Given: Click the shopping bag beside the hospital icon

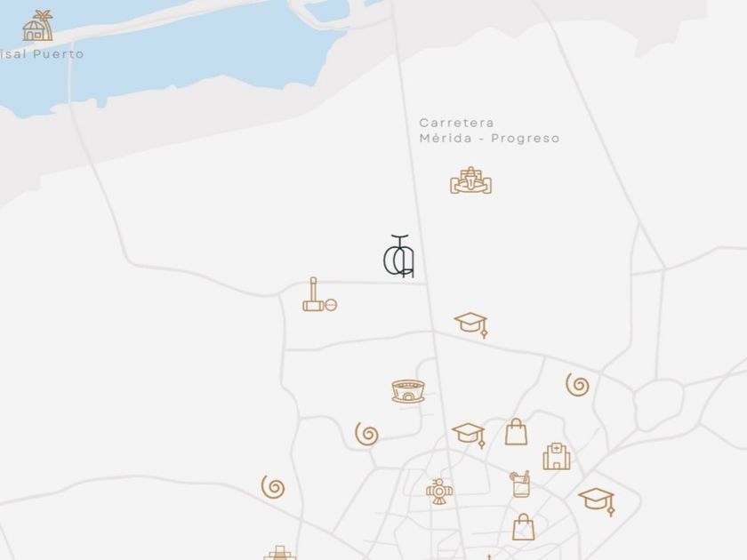Looking at the screenshot, I should 516,432.
